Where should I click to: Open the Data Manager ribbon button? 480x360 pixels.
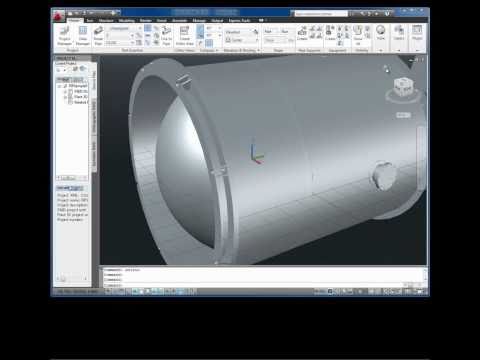(83, 36)
